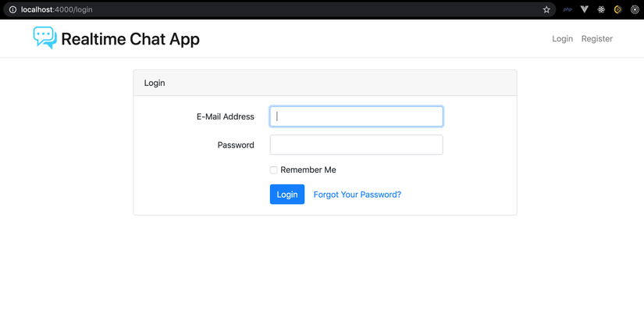Open the Vue devtools extension
The image size is (644, 318).
point(585,9)
